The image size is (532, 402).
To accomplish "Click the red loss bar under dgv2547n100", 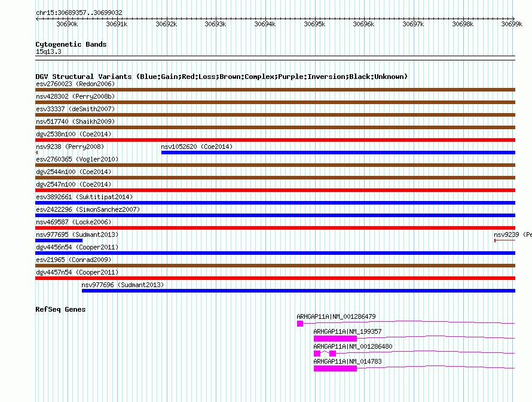I will (275, 190).
